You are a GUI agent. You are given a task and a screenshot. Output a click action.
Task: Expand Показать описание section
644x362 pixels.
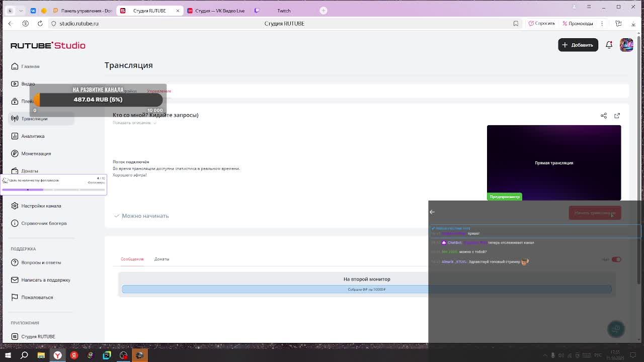[134, 123]
